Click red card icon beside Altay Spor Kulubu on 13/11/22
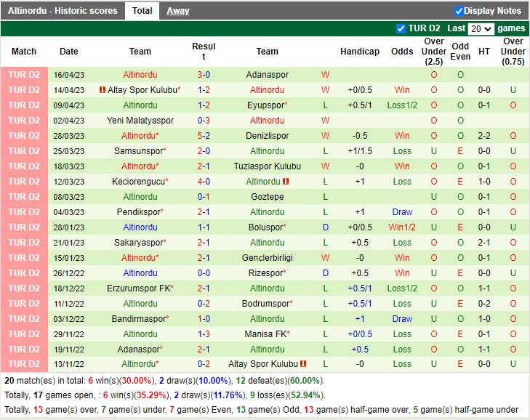This screenshot has height=420, width=530. pyautogui.click(x=303, y=364)
